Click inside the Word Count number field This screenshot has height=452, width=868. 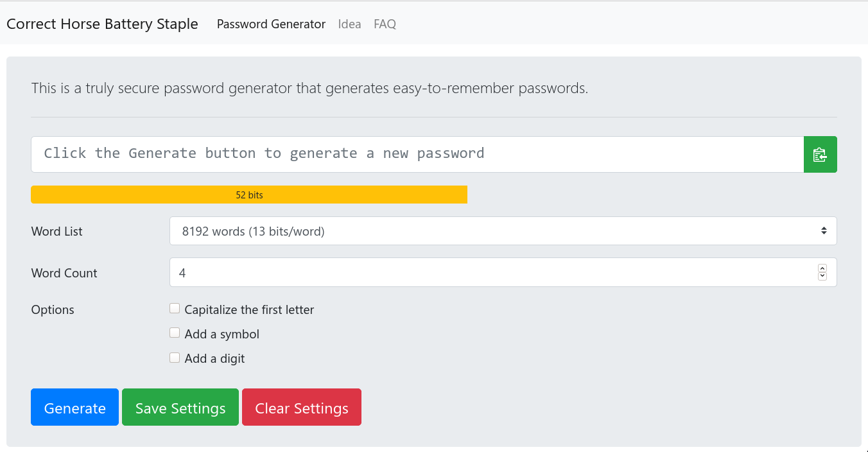[x=488, y=273]
